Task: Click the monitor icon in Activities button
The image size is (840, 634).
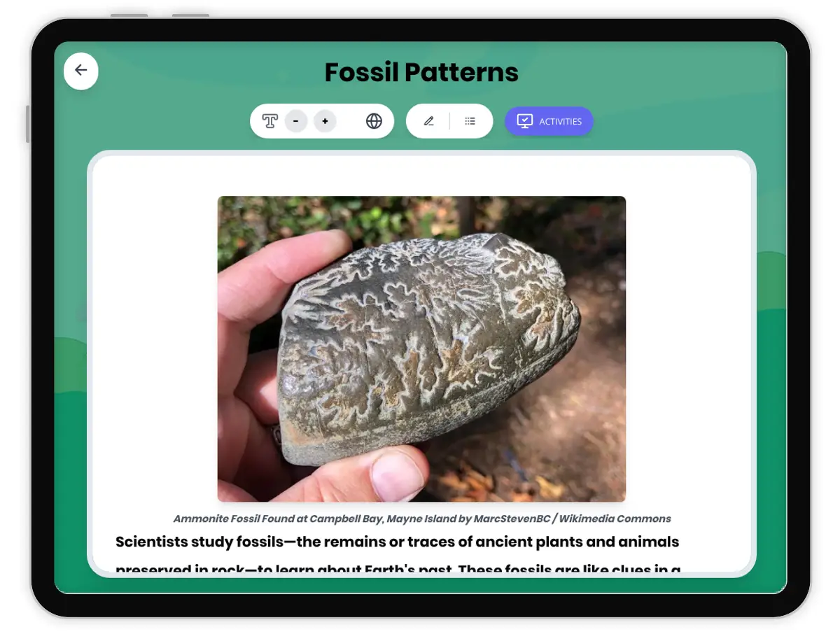Action: [x=524, y=121]
